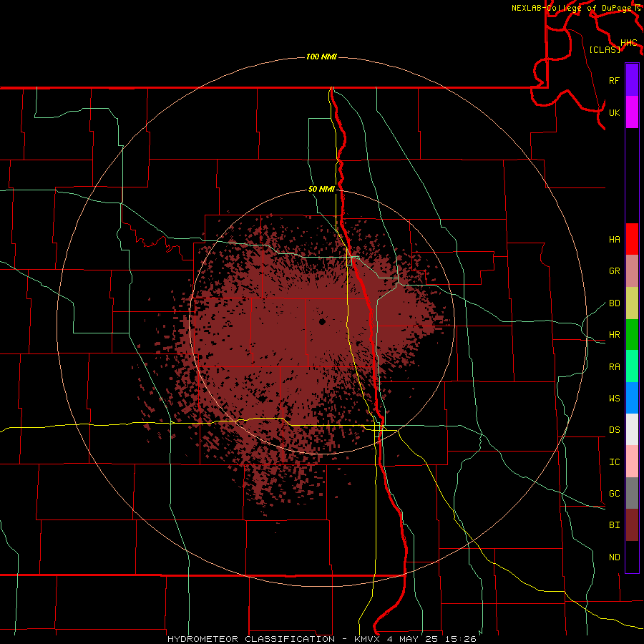Click the HA legend label
This screenshot has width=644, height=644.
coord(614,240)
